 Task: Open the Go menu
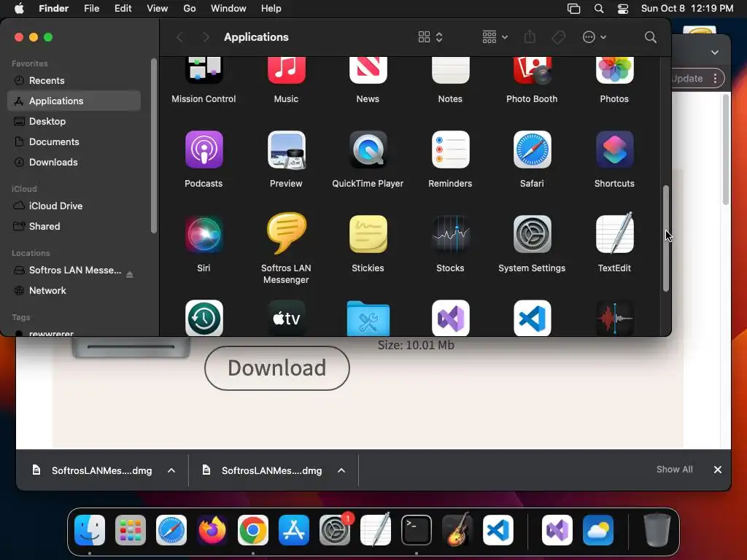point(190,9)
